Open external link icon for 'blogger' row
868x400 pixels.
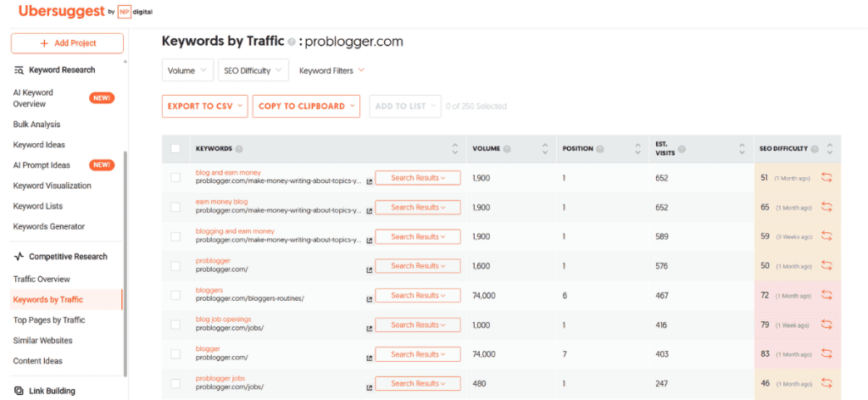(370, 358)
